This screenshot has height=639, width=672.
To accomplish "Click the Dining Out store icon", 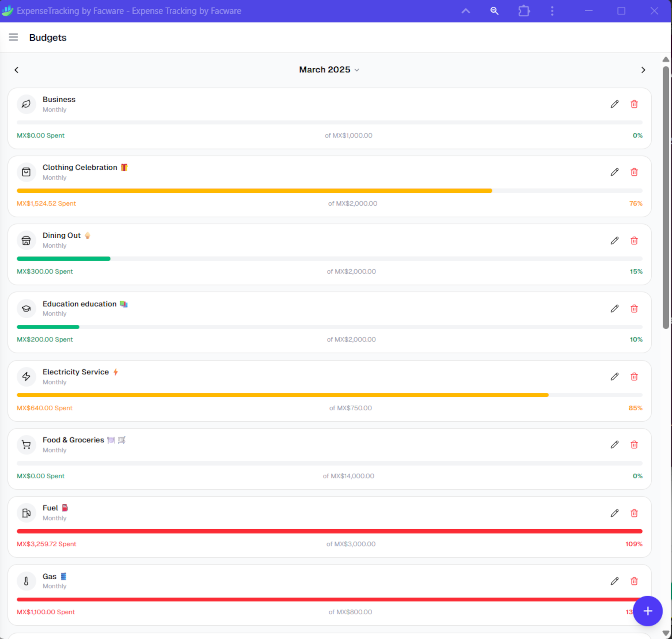I will [26, 241].
